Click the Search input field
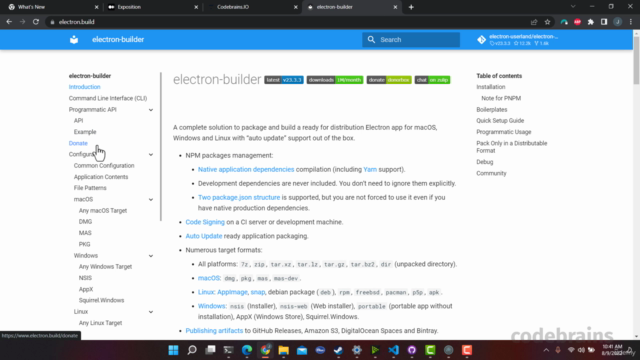Viewport: 640px width, 360px height. point(411,40)
